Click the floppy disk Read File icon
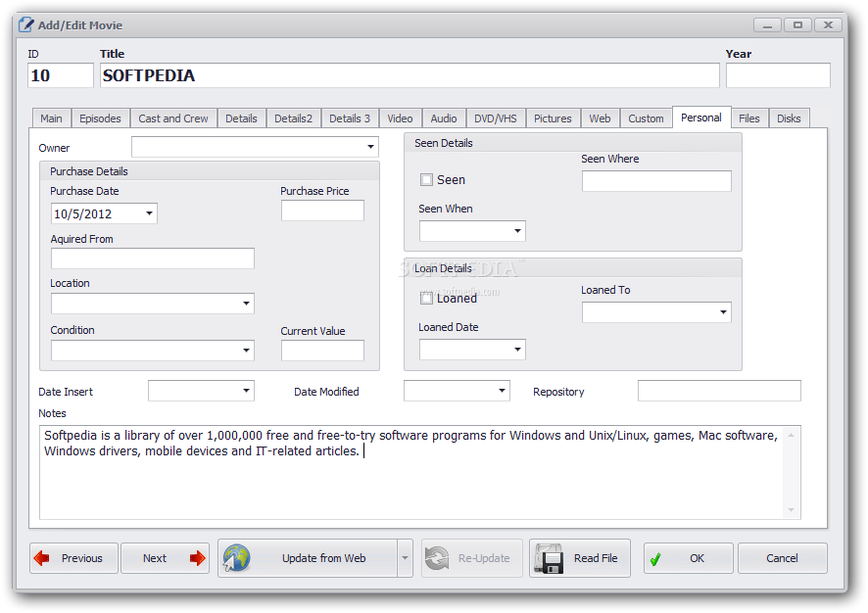 (x=549, y=558)
